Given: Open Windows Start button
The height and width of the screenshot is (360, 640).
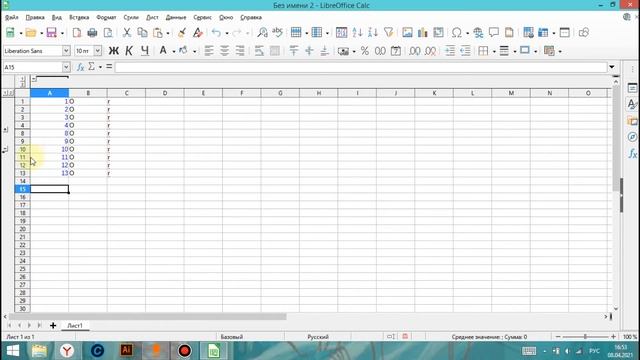Looking at the screenshot, I should coord(13,351).
